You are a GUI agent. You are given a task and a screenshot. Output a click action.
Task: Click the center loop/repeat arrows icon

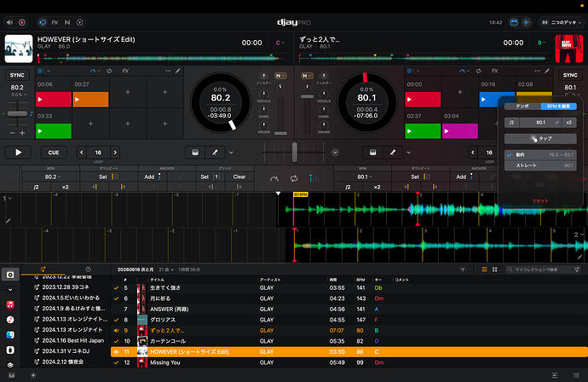294,178
